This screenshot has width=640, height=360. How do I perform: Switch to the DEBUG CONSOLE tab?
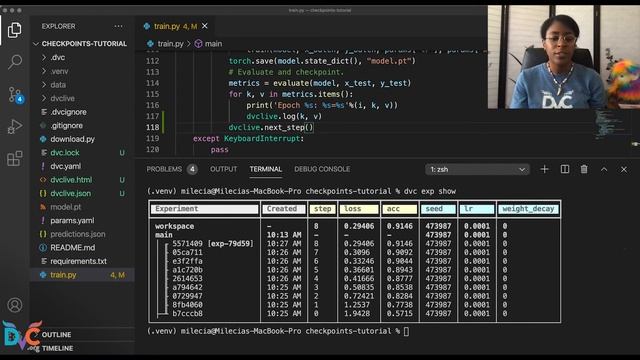(x=322, y=169)
